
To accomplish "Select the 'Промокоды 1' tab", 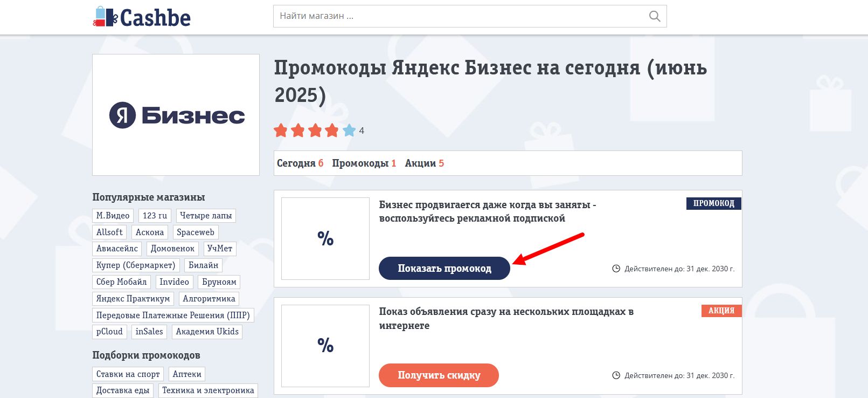I will click(364, 163).
